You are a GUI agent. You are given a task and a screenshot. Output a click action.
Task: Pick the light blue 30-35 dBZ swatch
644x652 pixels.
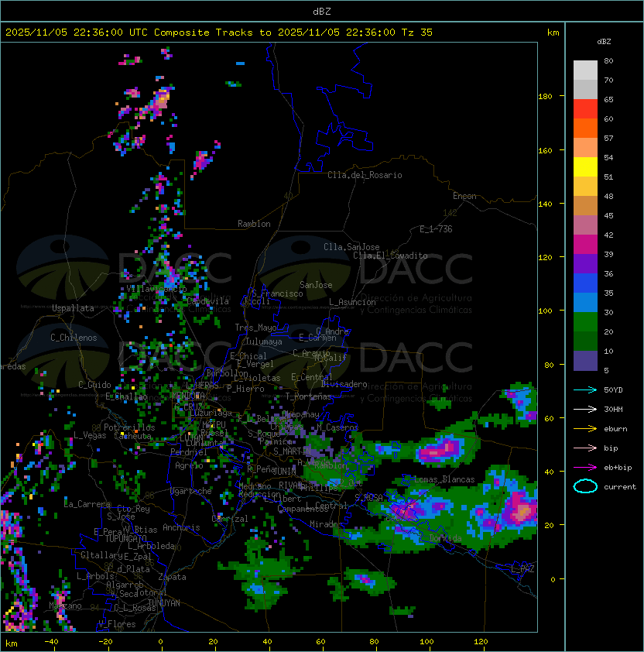click(585, 302)
